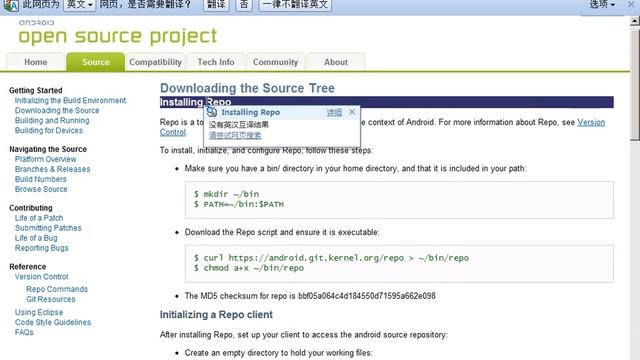Click the mkdir ~/bin command line
The width and height of the screenshot is (640, 360).
point(226,194)
